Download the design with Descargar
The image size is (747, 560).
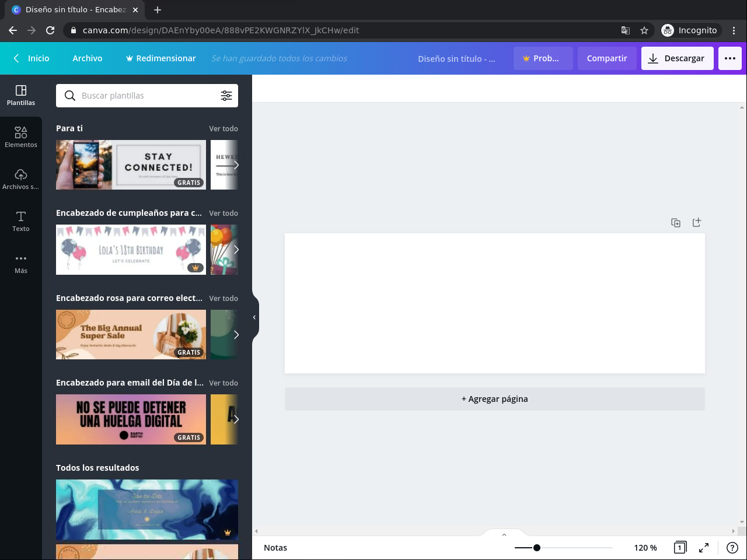[x=678, y=58]
